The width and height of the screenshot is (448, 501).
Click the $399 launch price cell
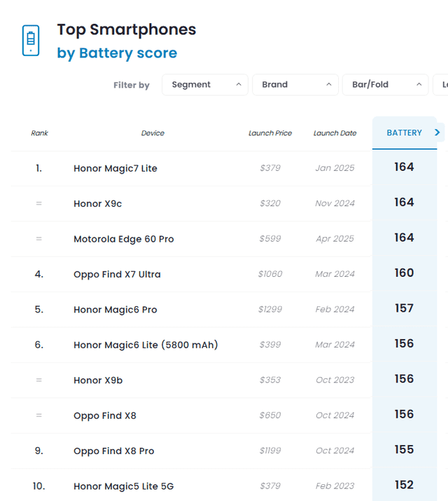(x=270, y=345)
